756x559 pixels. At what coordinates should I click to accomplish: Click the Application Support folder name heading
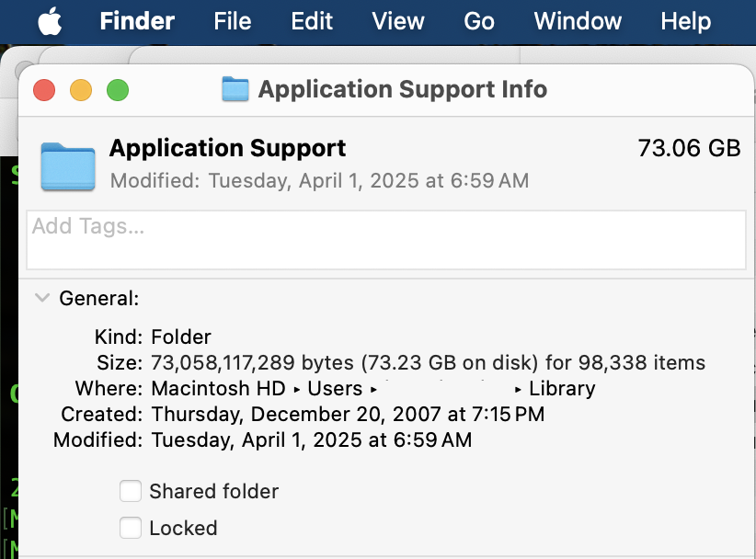(227, 148)
